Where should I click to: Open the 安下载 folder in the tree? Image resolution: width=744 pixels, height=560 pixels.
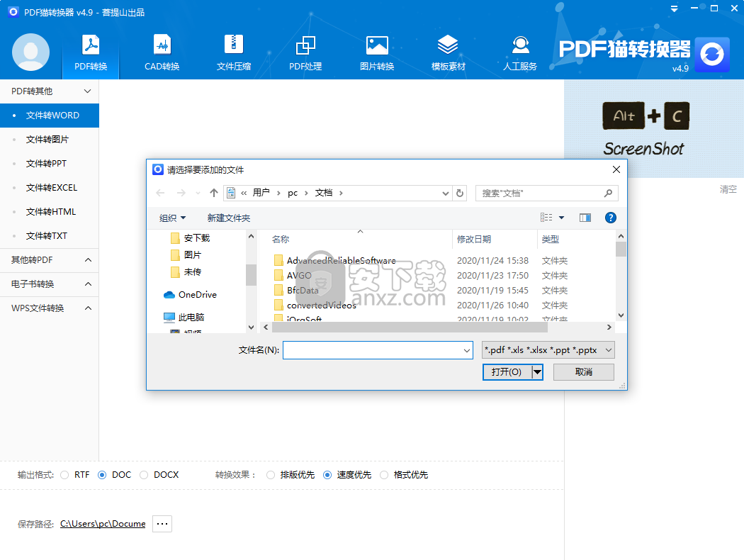pyautogui.click(x=191, y=237)
